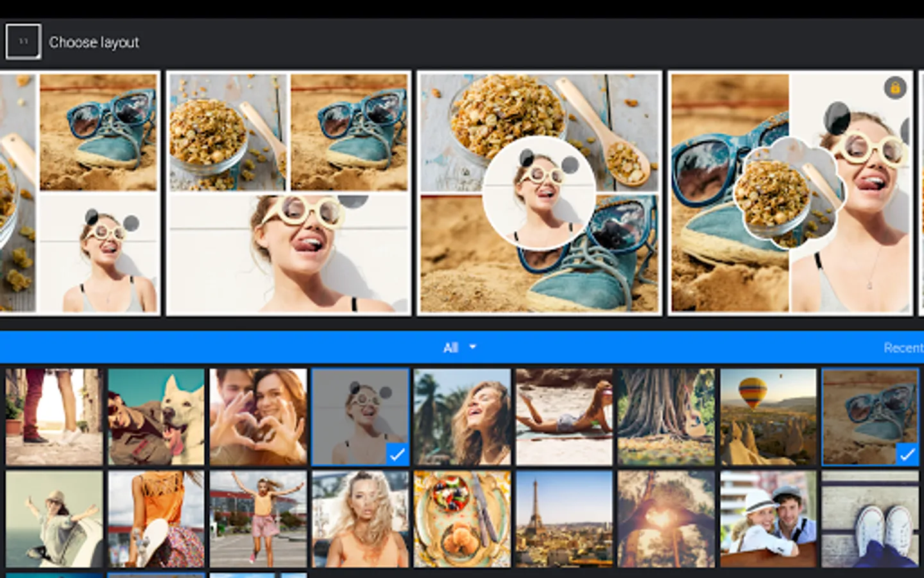Choose the layout with two top photos and a wide portrait

[288, 193]
